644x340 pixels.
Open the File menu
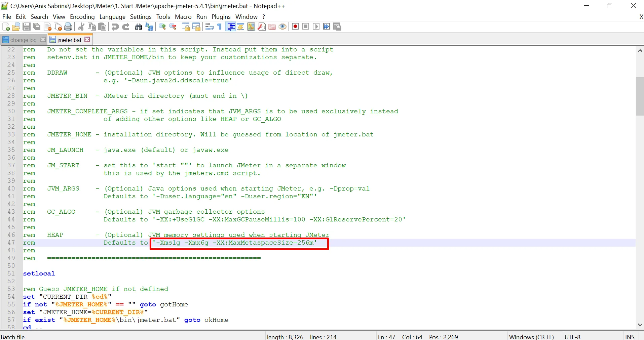pos(7,17)
